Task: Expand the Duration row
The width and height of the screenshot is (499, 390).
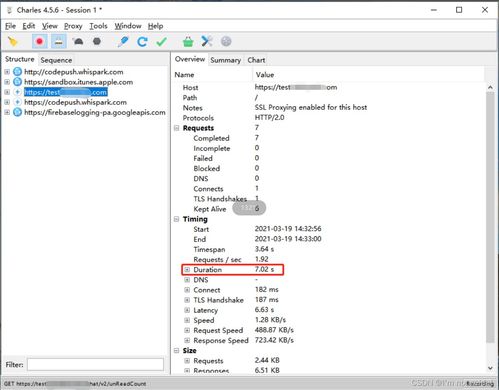Action: pyautogui.click(x=187, y=269)
